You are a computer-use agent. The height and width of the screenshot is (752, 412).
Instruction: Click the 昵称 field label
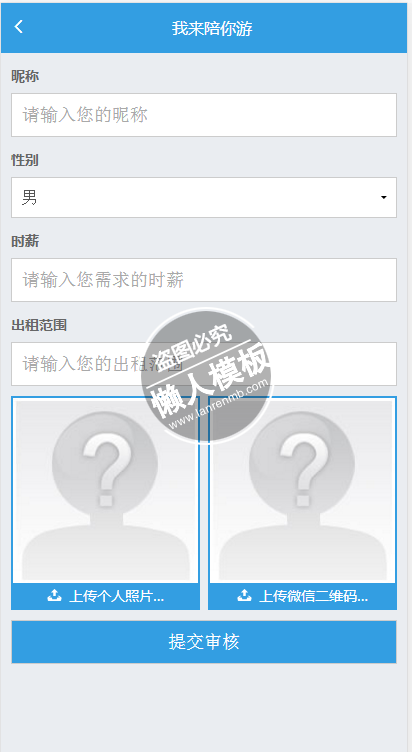(x=25, y=76)
